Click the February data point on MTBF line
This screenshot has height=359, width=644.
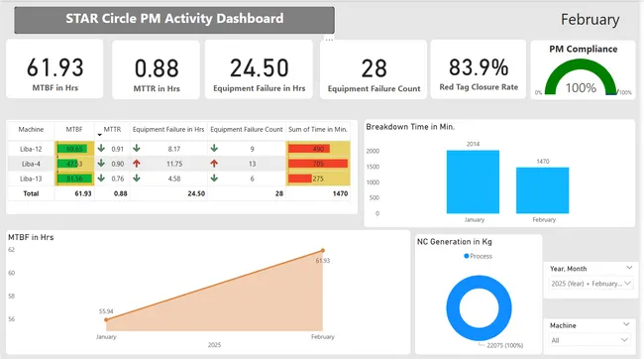point(323,250)
